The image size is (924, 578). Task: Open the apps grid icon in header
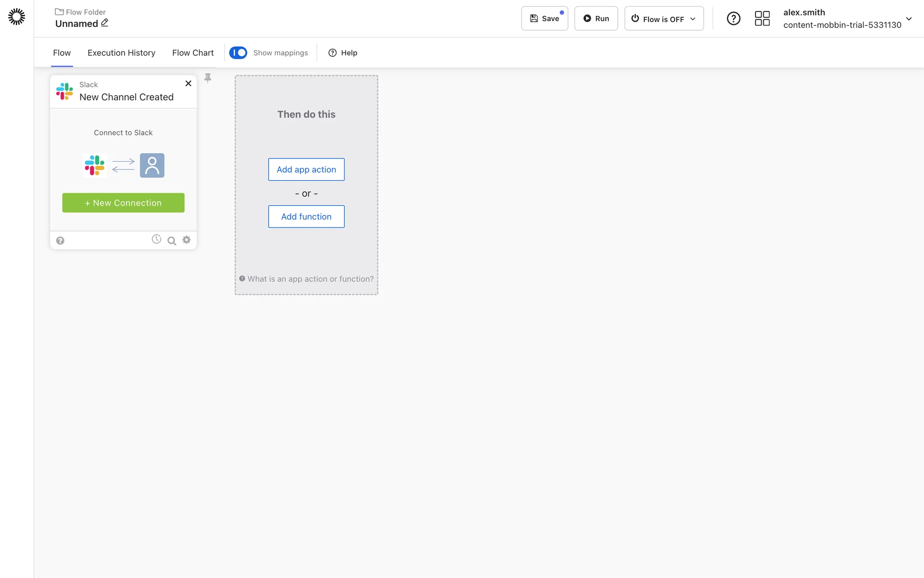[x=762, y=19]
